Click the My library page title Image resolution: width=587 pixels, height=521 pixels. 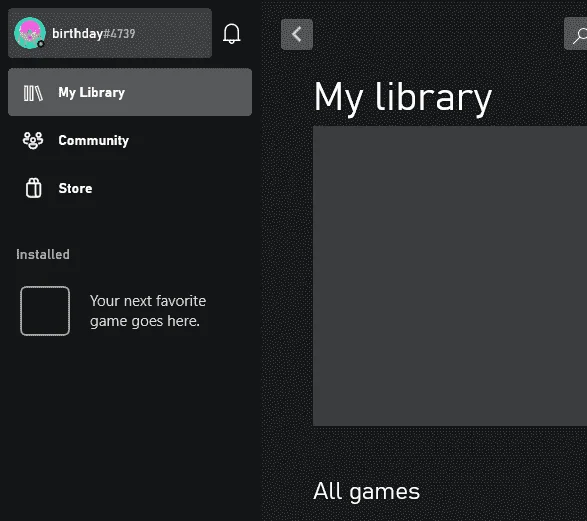click(403, 98)
